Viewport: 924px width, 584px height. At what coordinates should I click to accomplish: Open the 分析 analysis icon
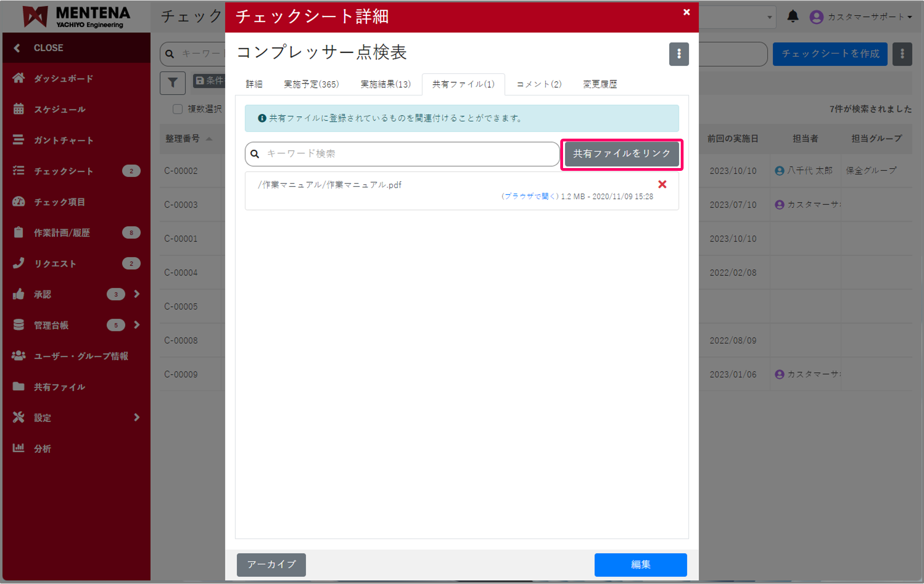pos(19,448)
